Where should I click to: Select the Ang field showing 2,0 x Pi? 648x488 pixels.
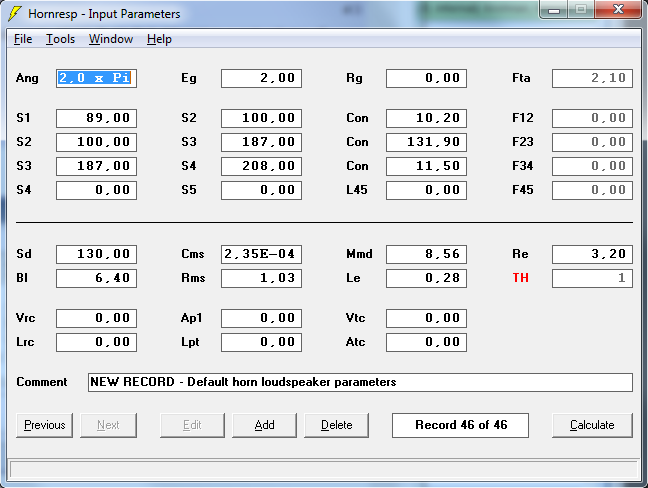click(96, 79)
